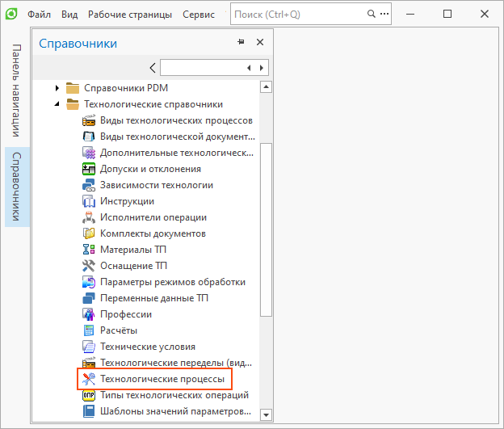This screenshot has width=504, height=429.
Task: Click Типы технологических операций ОПР icon
Action: click(89, 395)
